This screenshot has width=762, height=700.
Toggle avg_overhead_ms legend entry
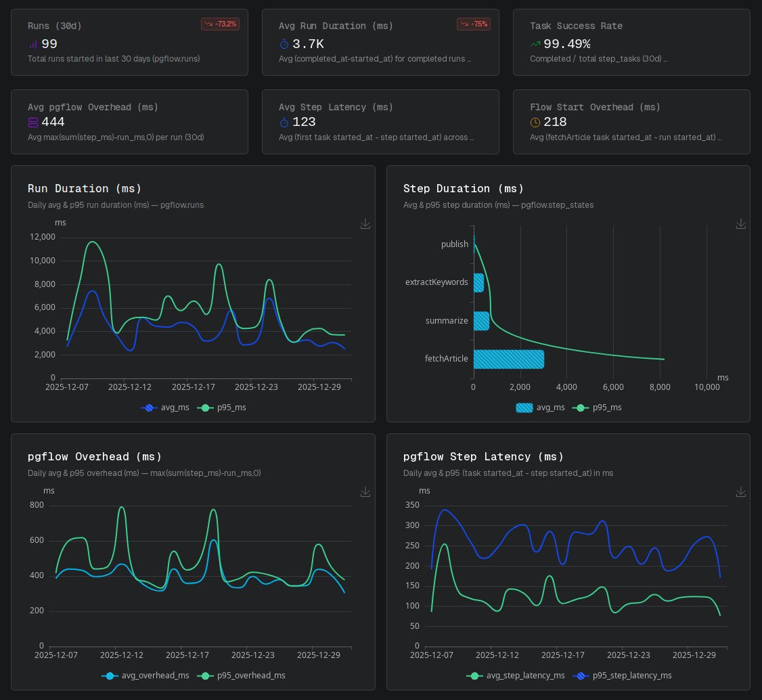click(145, 675)
